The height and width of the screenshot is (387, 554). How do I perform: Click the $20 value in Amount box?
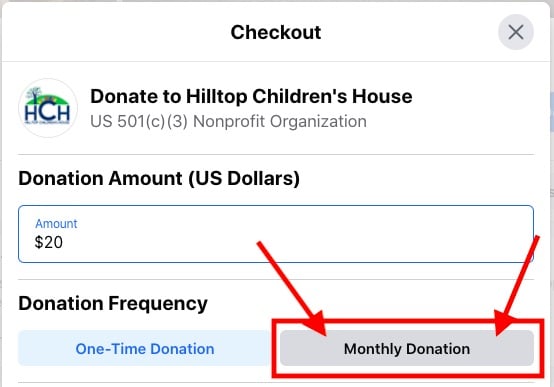click(x=49, y=242)
